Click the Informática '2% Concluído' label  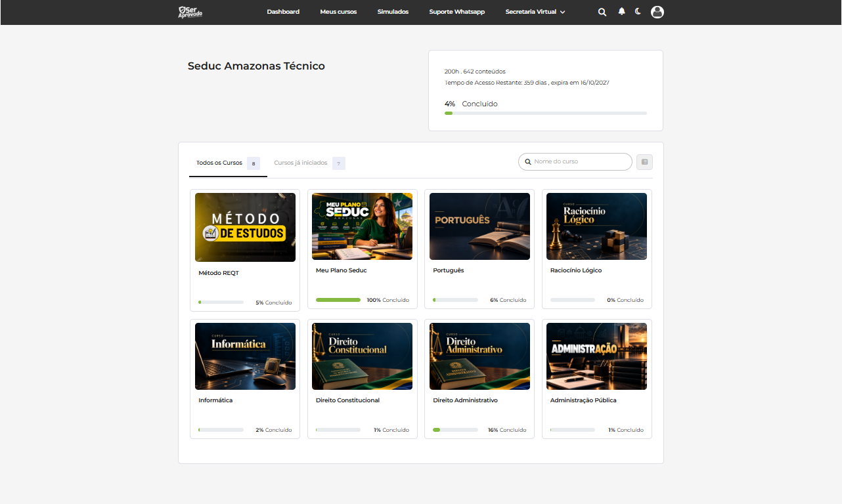(274, 430)
